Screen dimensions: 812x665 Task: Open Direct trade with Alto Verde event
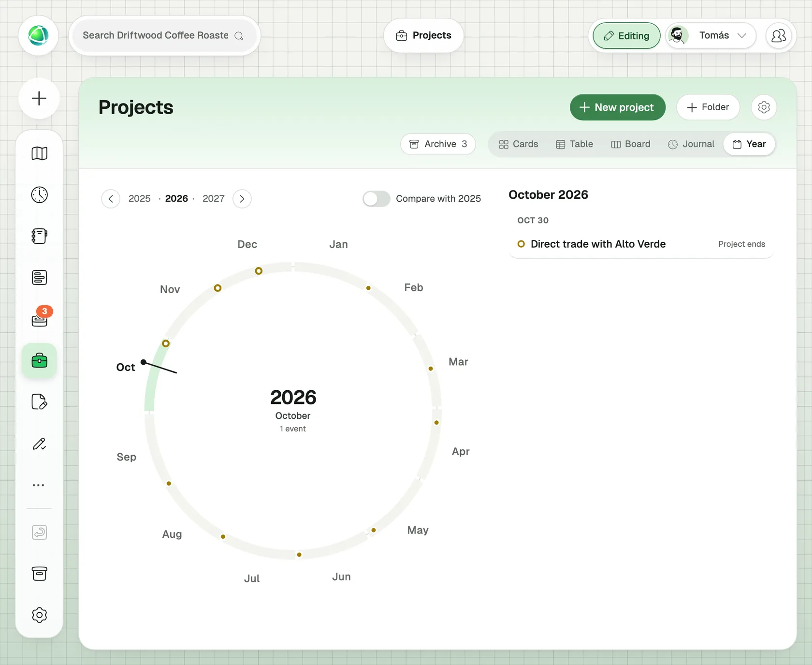(x=641, y=244)
